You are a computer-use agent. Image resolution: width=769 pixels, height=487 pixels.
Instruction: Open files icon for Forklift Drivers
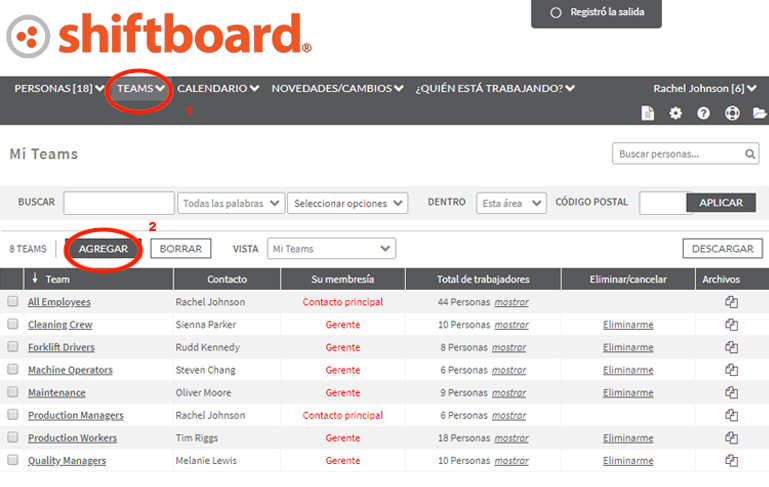coord(731,347)
